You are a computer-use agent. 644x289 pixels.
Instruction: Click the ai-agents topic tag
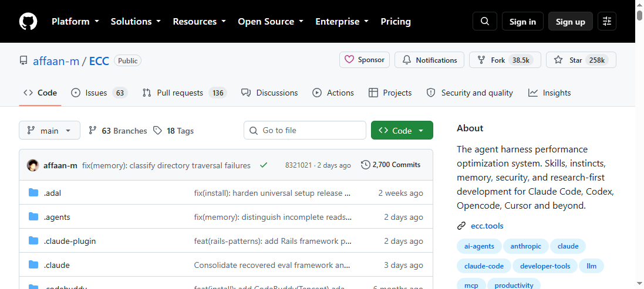(479, 246)
